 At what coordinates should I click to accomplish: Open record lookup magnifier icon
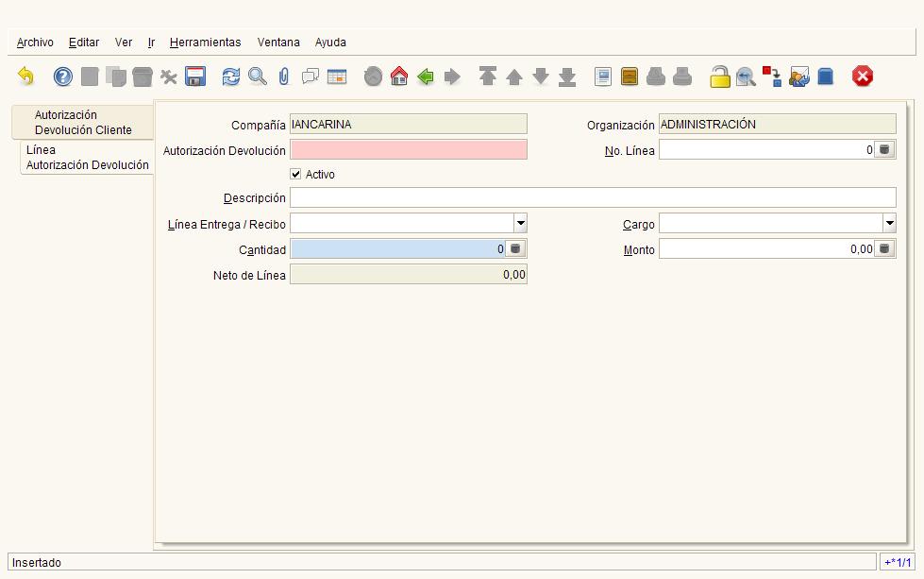(258, 77)
